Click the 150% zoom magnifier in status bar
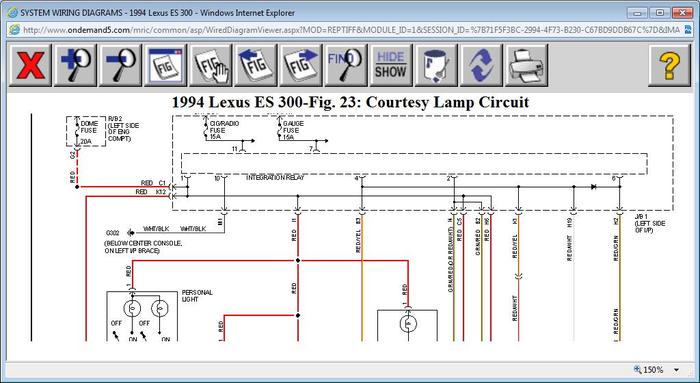The height and width of the screenshot is (383, 700). point(638,370)
